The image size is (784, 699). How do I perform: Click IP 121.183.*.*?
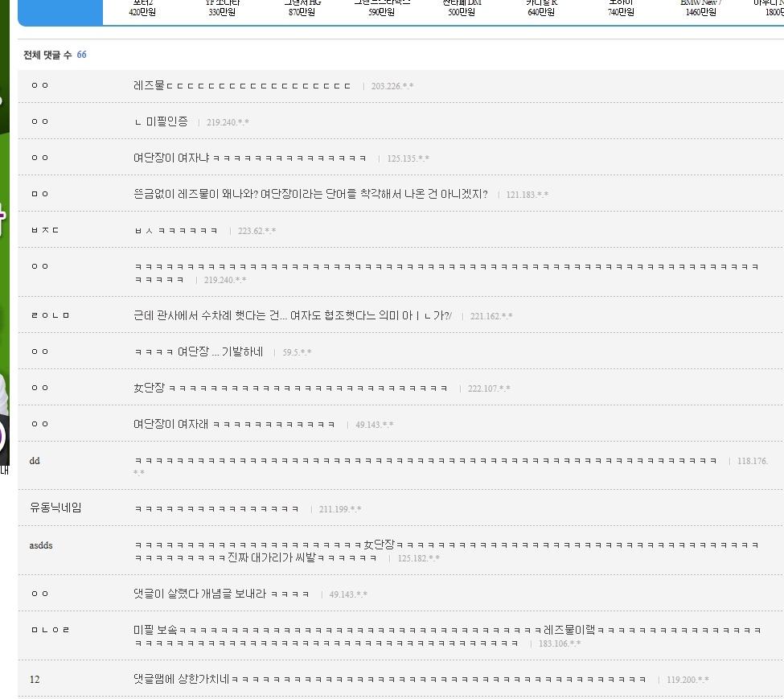tap(527, 195)
